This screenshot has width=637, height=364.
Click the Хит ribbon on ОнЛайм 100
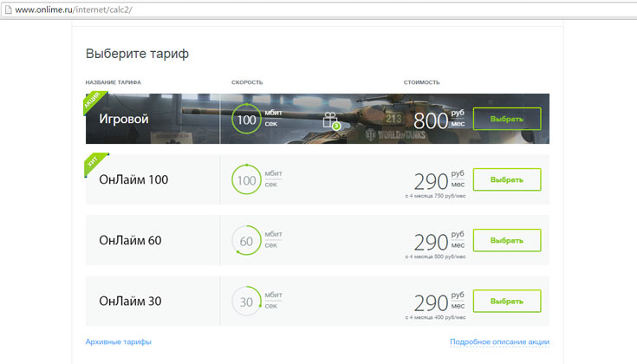coord(93,163)
